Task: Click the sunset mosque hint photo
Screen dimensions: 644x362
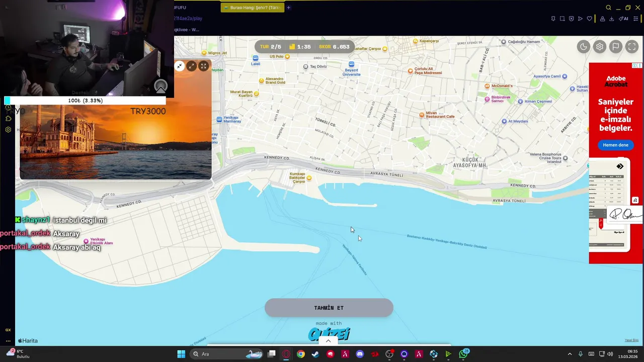Action: (115, 141)
